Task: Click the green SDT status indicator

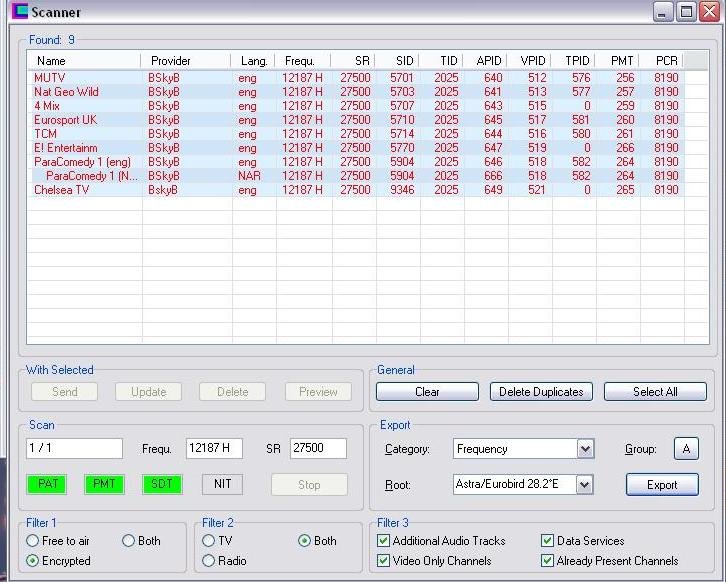Action: pyautogui.click(x=162, y=484)
